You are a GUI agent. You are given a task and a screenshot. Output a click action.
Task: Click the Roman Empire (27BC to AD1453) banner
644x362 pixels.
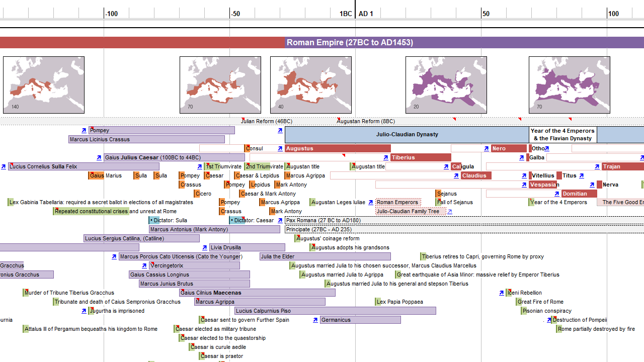click(x=350, y=43)
